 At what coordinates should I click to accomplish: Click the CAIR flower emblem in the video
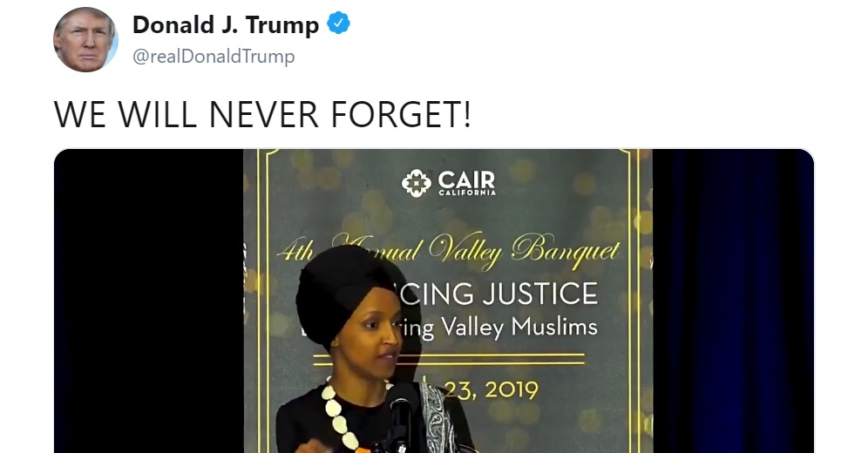(417, 184)
